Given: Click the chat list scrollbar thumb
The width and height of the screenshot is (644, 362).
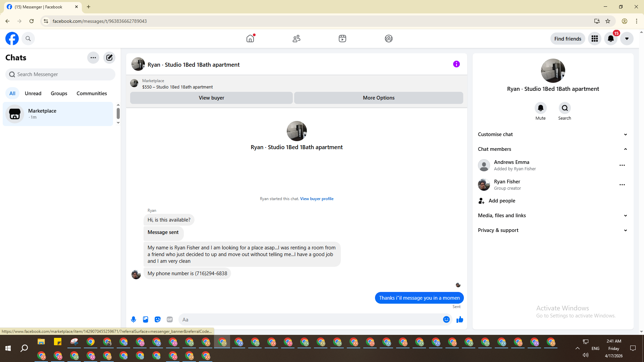Looking at the screenshot, I should coord(118,113).
